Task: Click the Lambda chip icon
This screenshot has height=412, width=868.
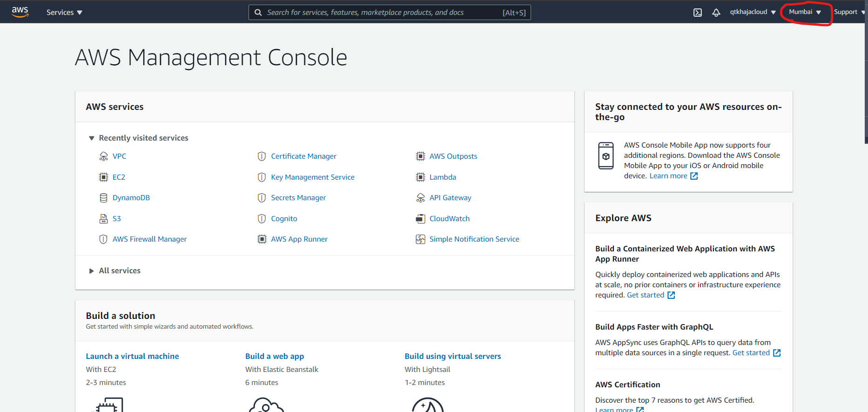Action: pyautogui.click(x=420, y=177)
